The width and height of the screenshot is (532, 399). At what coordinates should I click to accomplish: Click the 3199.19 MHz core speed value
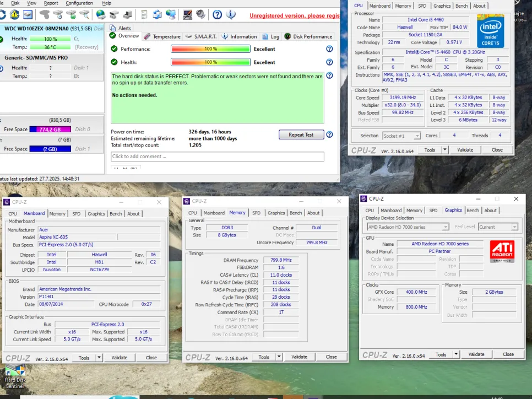click(x=403, y=98)
